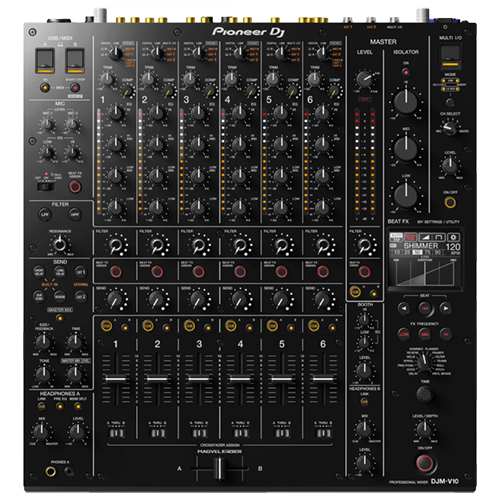The height and width of the screenshot is (500, 500).
Task: Select the SHORT DELAY send button
Action: 39,272
